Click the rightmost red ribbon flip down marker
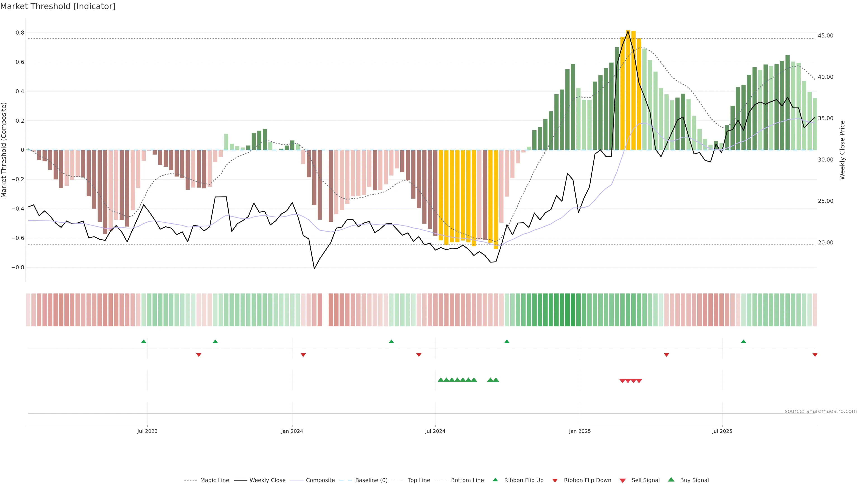 [x=815, y=355]
